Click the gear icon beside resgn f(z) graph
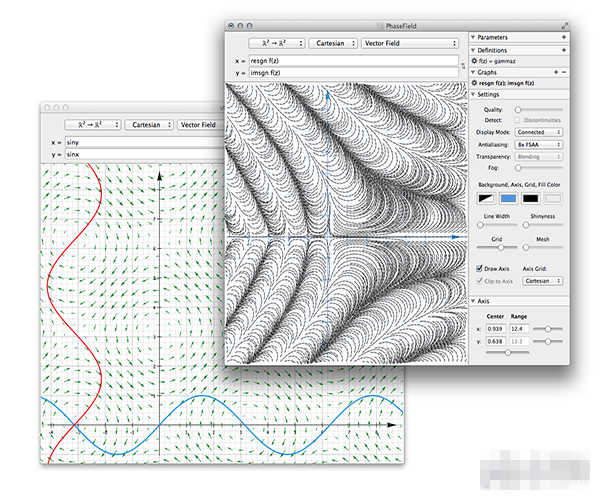The height and width of the screenshot is (500, 600). (475, 84)
